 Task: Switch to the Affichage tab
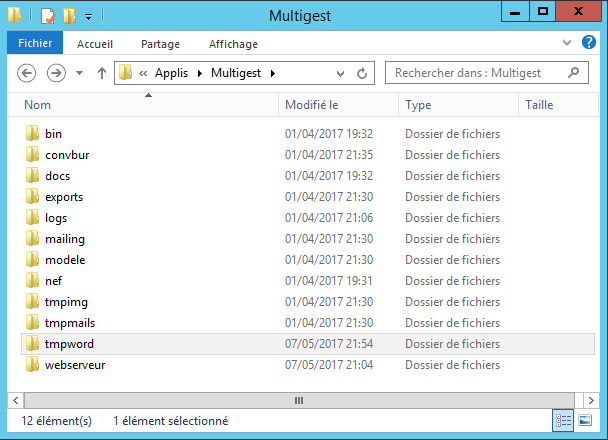tap(233, 44)
